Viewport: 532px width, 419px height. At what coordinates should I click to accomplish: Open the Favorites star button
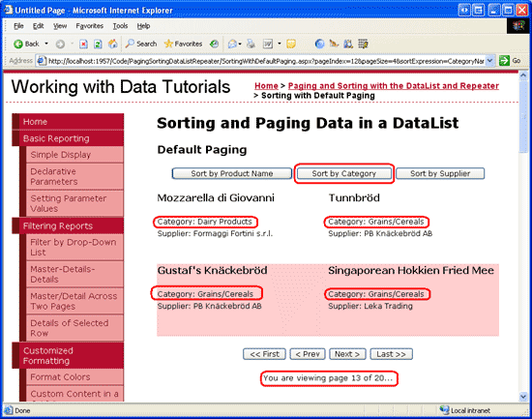183,44
